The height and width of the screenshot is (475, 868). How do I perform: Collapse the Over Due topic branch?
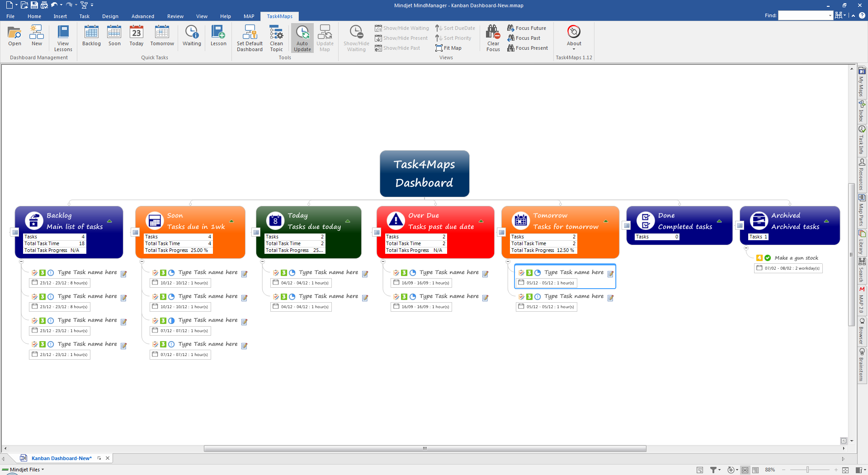383,261
